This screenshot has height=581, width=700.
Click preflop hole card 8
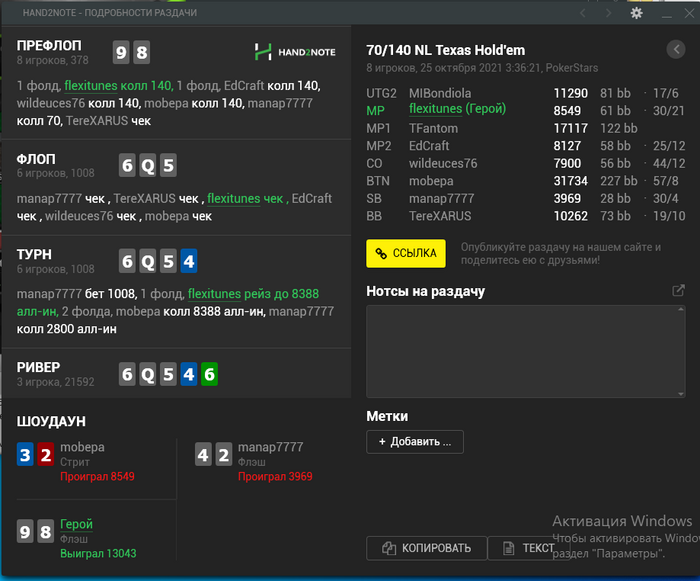coord(142,52)
